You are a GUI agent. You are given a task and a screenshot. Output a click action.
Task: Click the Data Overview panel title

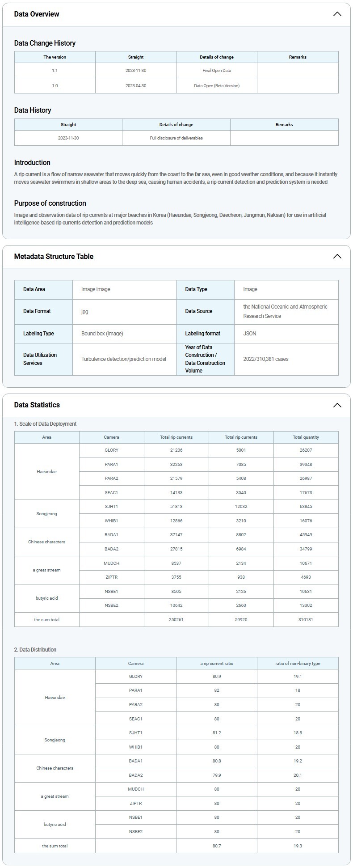pyautogui.click(x=37, y=14)
